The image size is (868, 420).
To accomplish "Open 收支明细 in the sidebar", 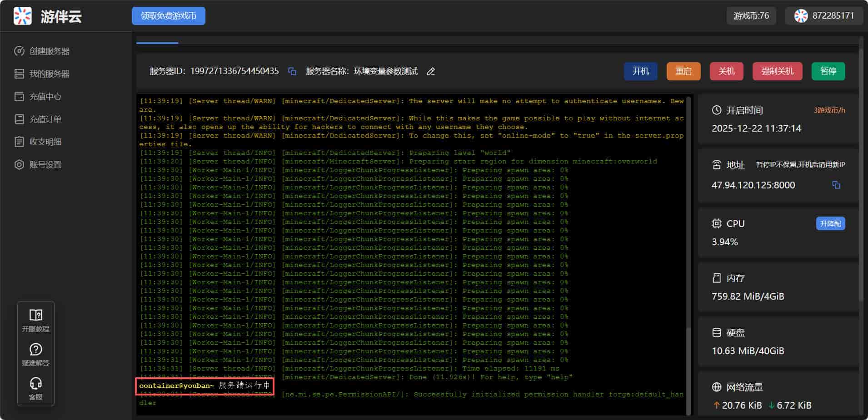I will tap(45, 142).
